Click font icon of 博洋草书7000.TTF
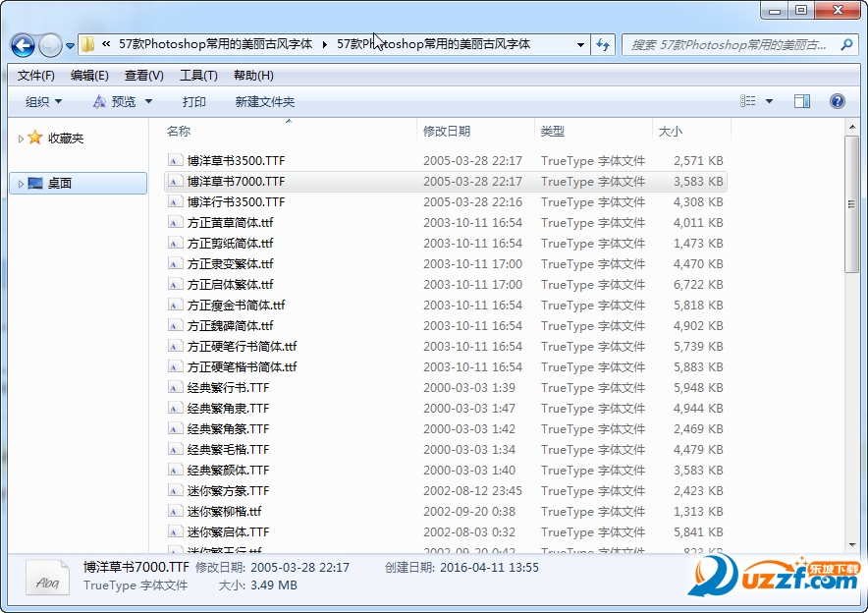This screenshot has width=868, height=613. [175, 181]
